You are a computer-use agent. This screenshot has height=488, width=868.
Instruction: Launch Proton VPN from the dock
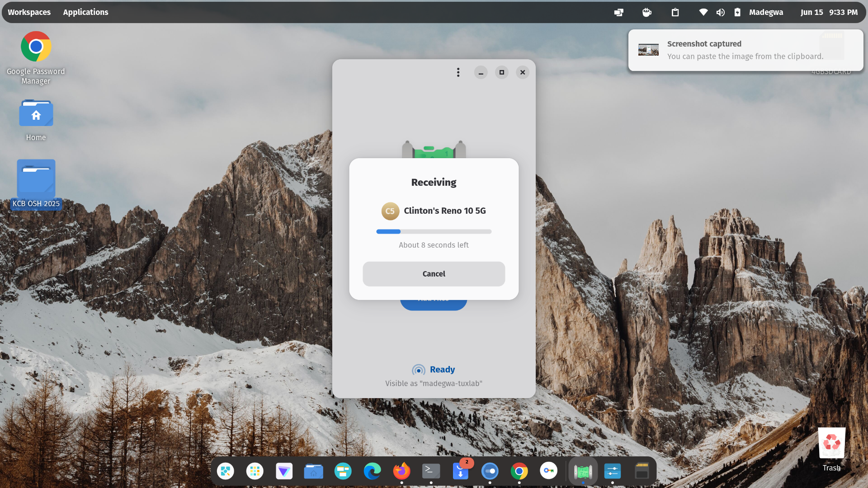(x=284, y=471)
